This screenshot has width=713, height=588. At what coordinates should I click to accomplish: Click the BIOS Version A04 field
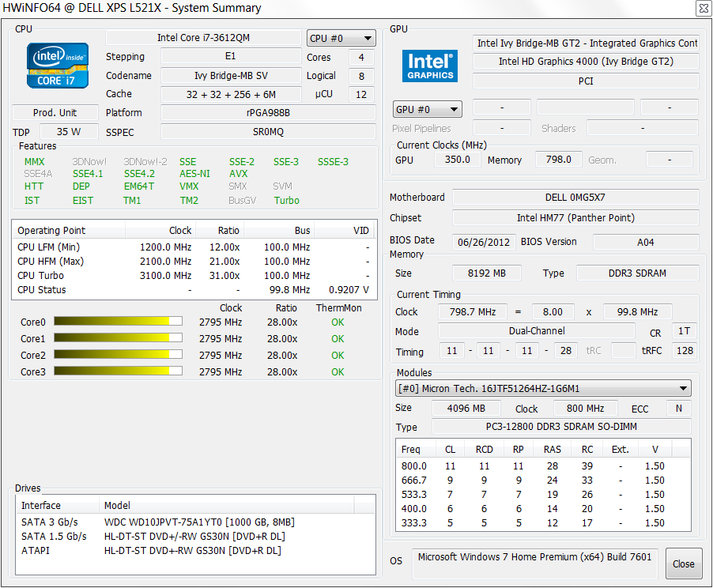coord(646,242)
